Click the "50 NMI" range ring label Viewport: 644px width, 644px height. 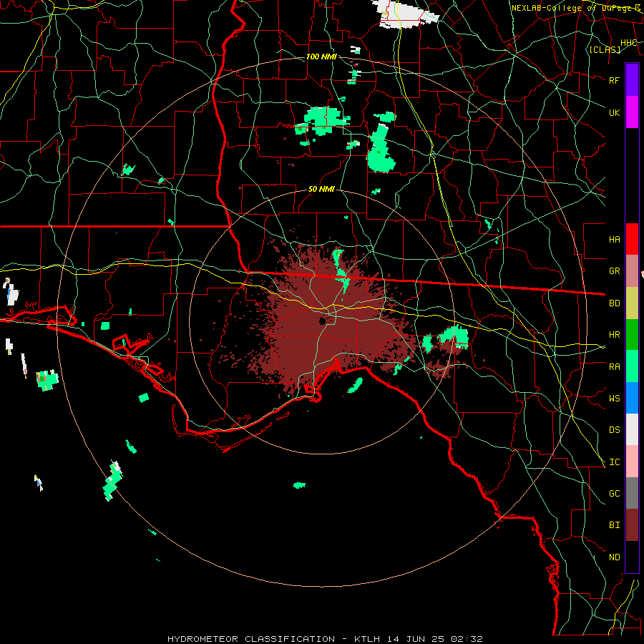(321, 189)
